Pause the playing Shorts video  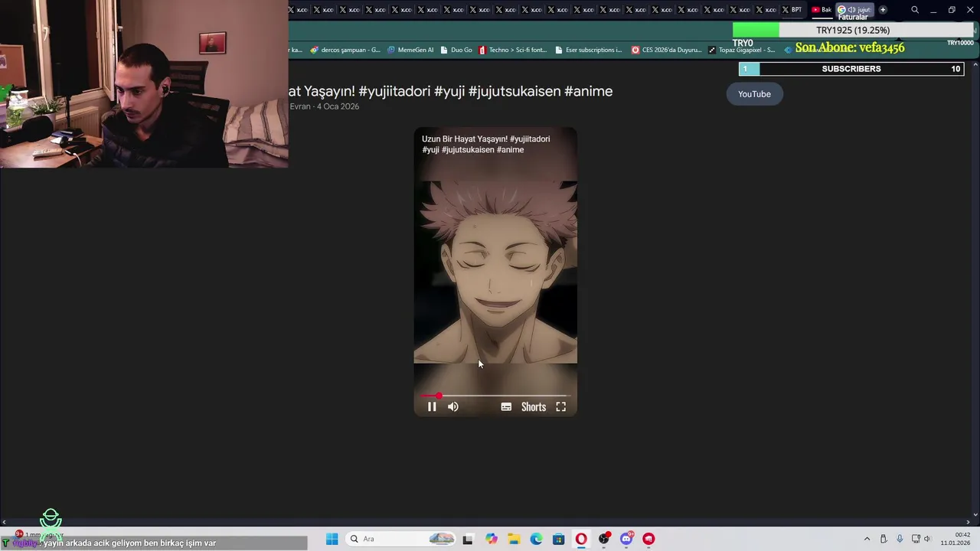[432, 407]
